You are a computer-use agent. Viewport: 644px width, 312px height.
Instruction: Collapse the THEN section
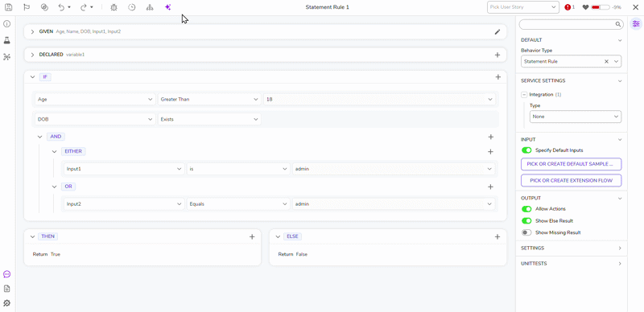pos(33,236)
